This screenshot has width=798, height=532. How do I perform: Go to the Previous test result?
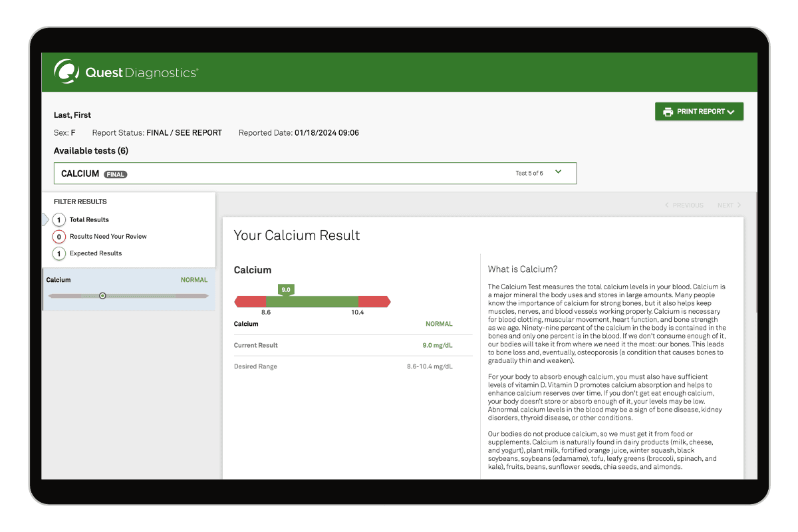pyautogui.click(x=684, y=205)
